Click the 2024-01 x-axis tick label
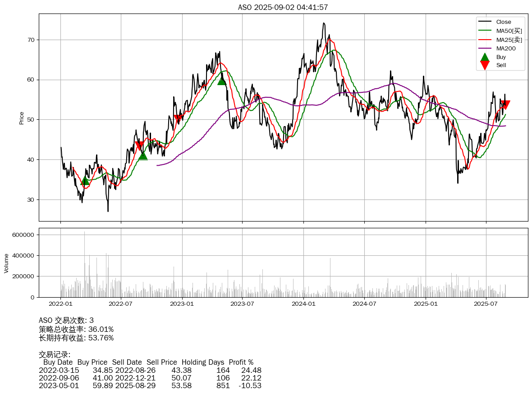Viewport: 532px width, 394px height. pyautogui.click(x=303, y=303)
